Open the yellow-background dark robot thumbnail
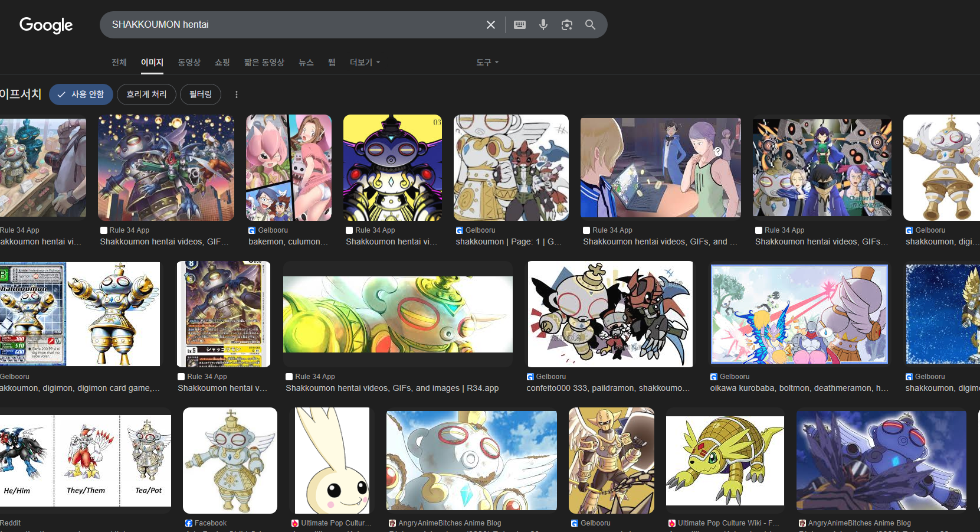Viewport: 980px width, 532px height. pos(392,168)
